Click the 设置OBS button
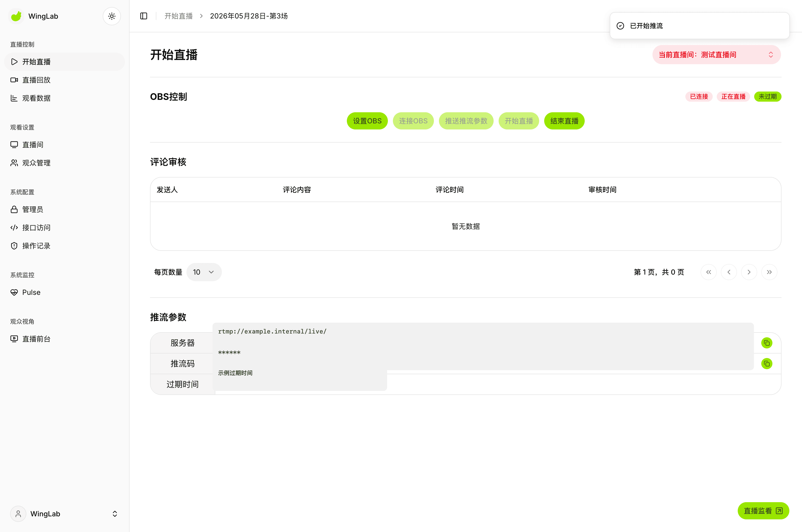 coord(367,121)
